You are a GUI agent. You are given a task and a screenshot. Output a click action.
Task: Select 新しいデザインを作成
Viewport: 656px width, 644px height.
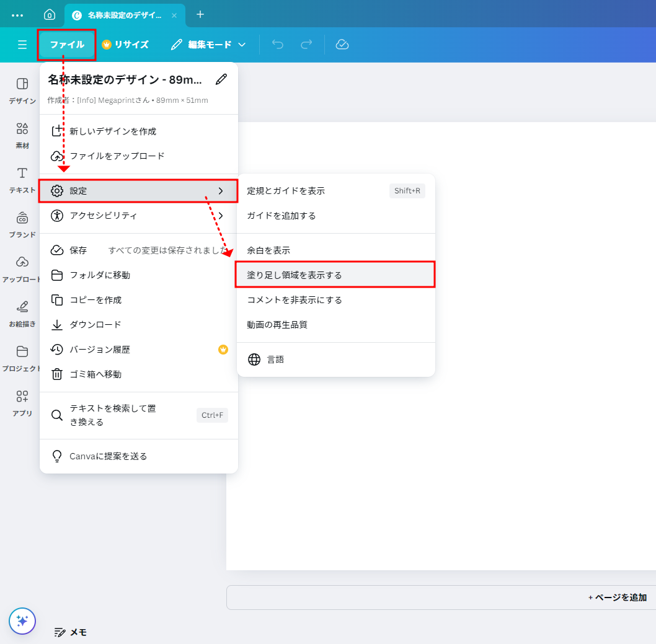139,131
